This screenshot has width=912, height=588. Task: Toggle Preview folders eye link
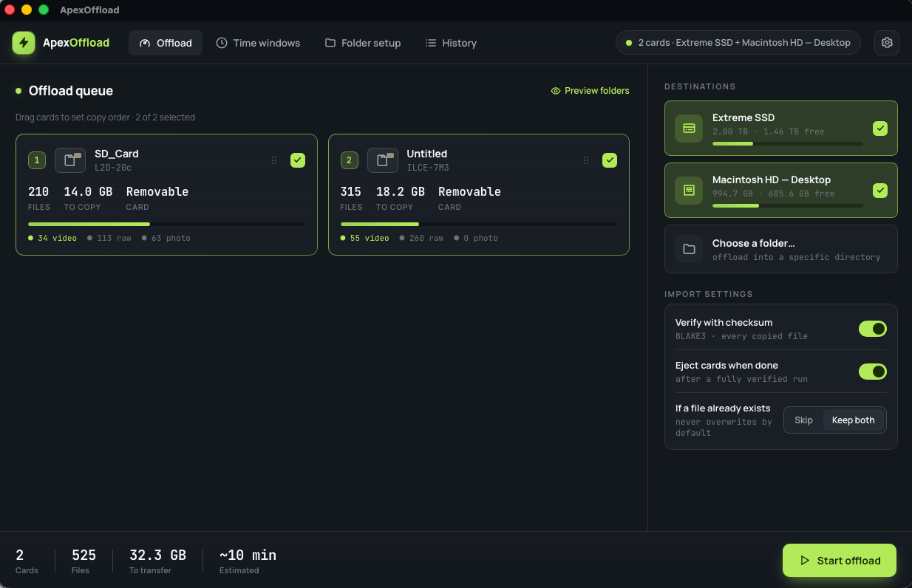click(590, 91)
